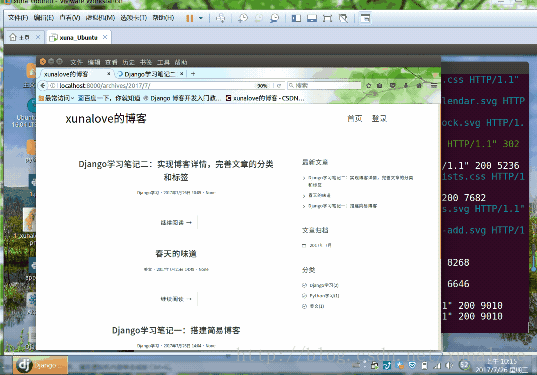Take a VM snapshot with the clock icon
537x375 pixels.
coord(243,18)
